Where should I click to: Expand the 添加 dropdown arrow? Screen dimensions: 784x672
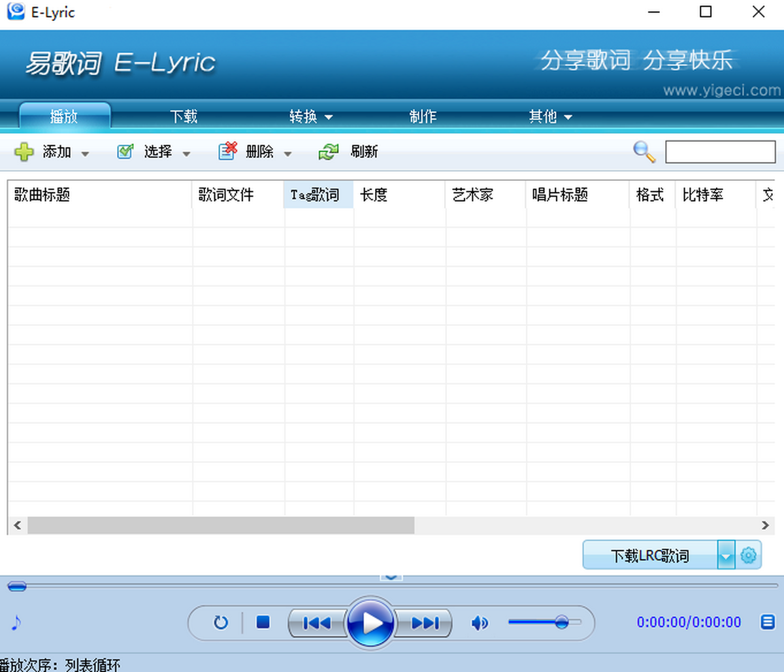point(85,154)
